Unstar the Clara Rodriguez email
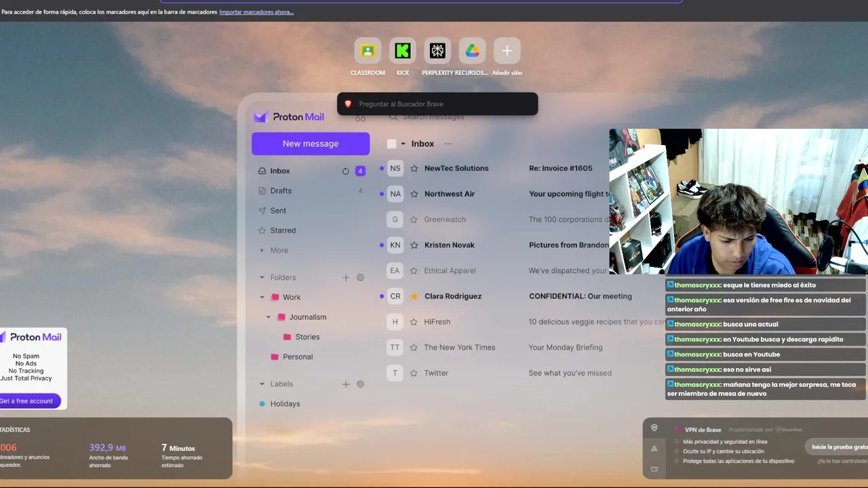 pyautogui.click(x=414, y=296)
